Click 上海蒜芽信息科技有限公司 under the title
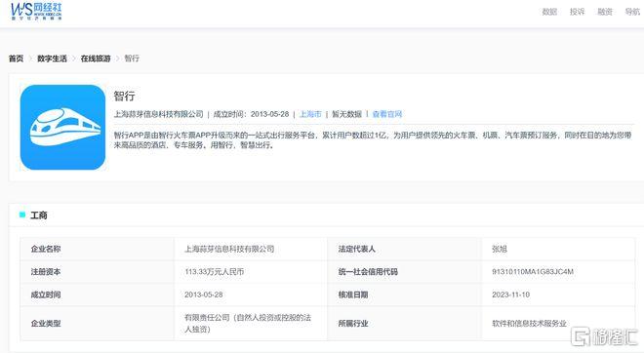Screen dimensions: 644x353 coord(158,114)
